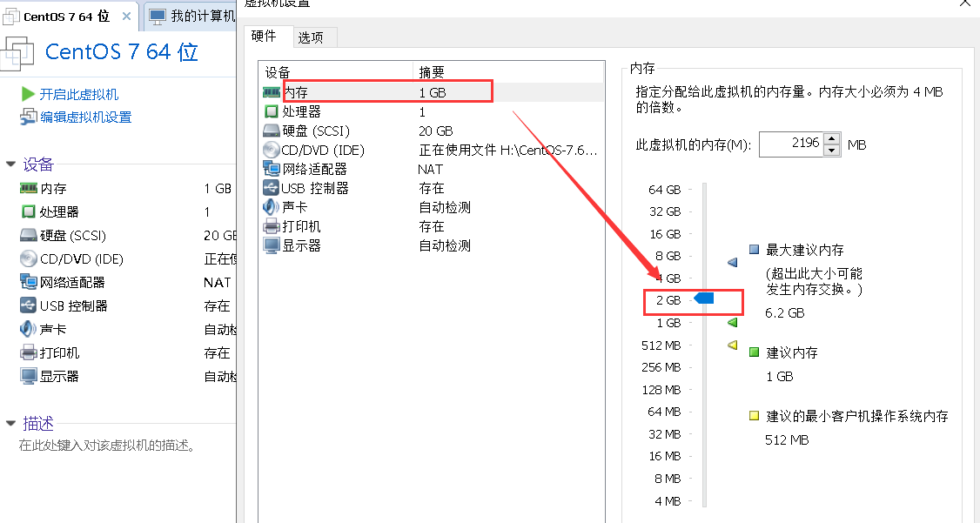Click the processor icon in the main window device list
The height and width of the screenshot is (523, 980).
[x=29, y=211]
